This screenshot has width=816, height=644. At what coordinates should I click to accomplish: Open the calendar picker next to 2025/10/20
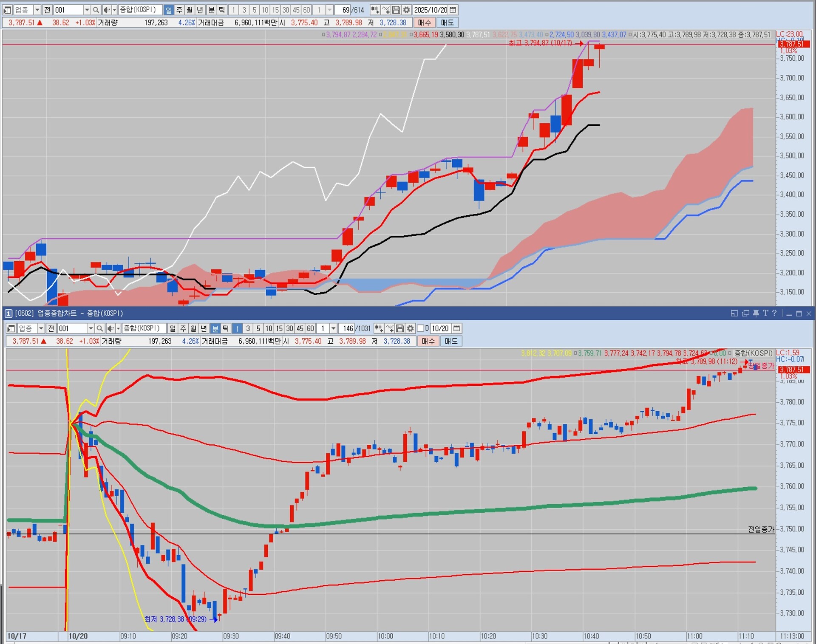(x=453, y=10)
